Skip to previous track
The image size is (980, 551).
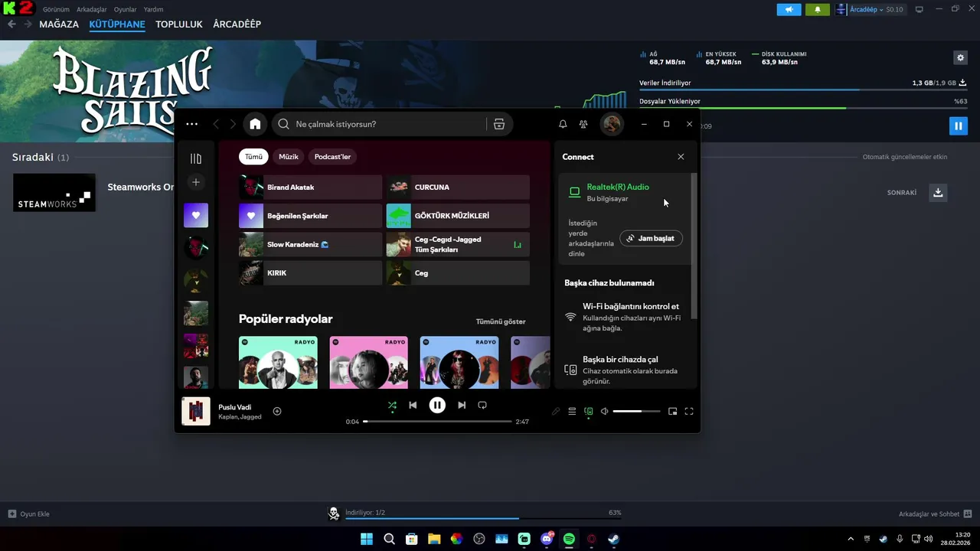click(x=413, y=405)
